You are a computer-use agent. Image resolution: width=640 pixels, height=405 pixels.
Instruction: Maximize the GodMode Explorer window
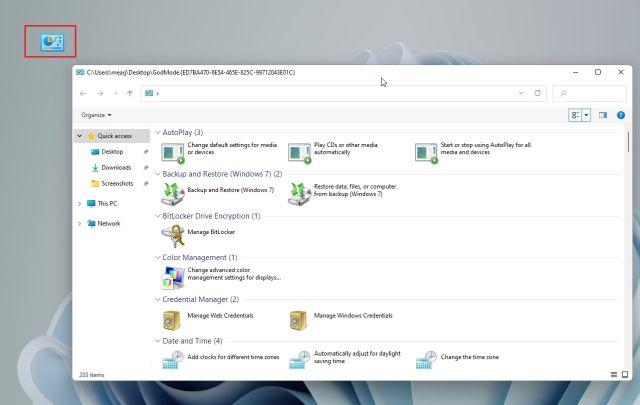598,72
